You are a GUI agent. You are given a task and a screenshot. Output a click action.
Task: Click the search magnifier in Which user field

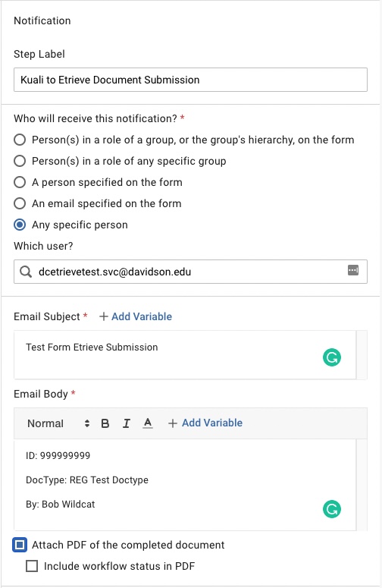26,272
